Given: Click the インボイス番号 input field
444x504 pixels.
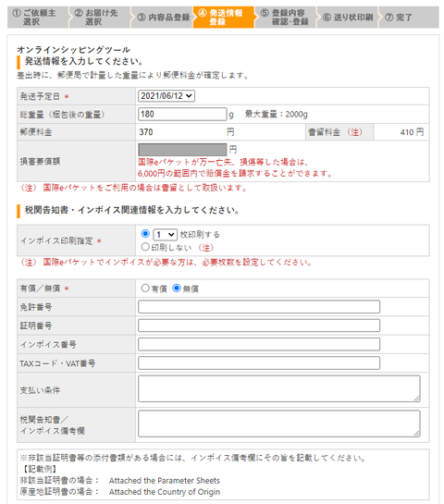Looking at the screenshot, I should 259,344.
